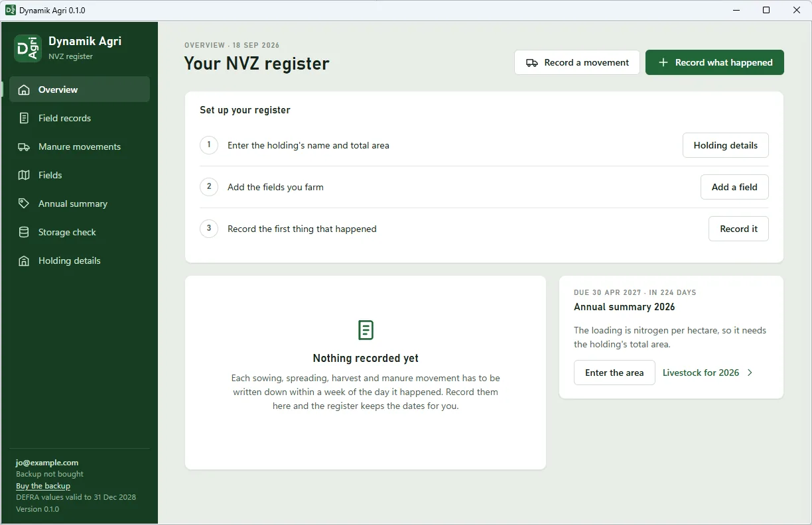Click the Backup not bought status text
The height and width of the screenshot is (525, 812).
tap(50, 474)
